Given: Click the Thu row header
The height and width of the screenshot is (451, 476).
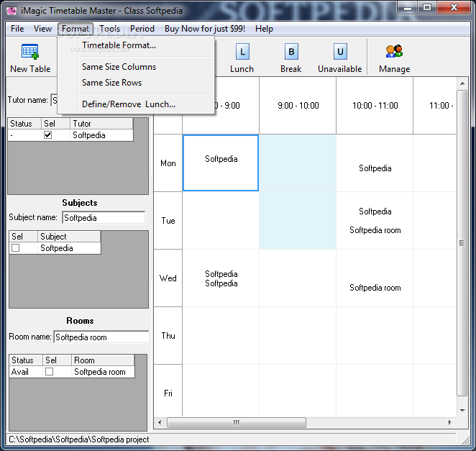Looking at the screenshot, I should (x=168, y=336).
